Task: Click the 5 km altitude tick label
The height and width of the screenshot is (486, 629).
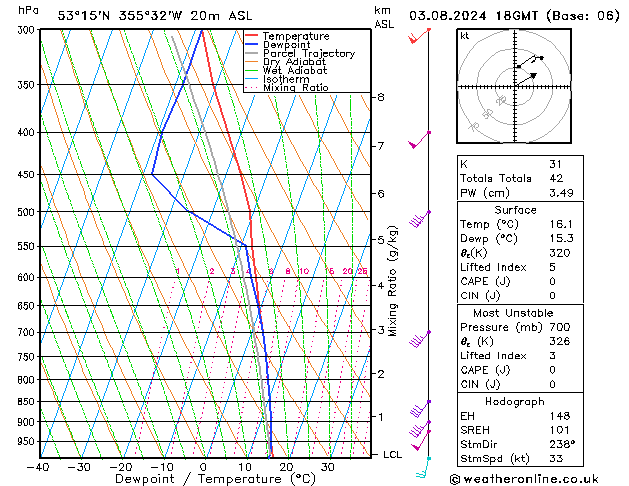Action: pyautogui.click(x=380, y=240)
